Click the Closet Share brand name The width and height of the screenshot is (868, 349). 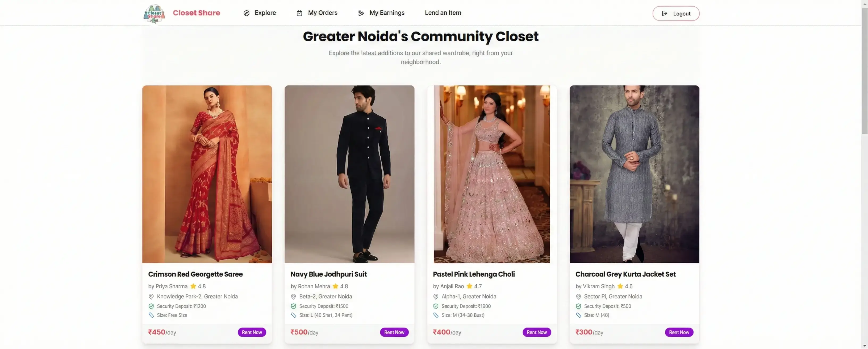196,13
